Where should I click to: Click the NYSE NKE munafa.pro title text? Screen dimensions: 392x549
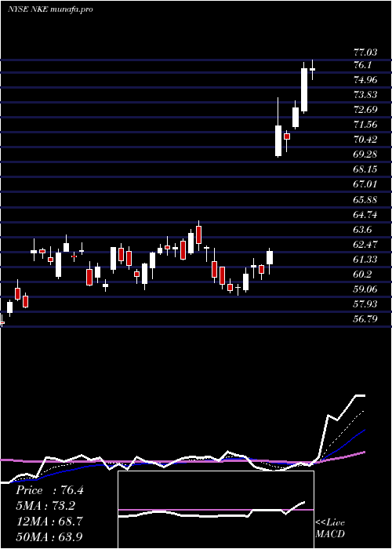[x=50, y=9]
